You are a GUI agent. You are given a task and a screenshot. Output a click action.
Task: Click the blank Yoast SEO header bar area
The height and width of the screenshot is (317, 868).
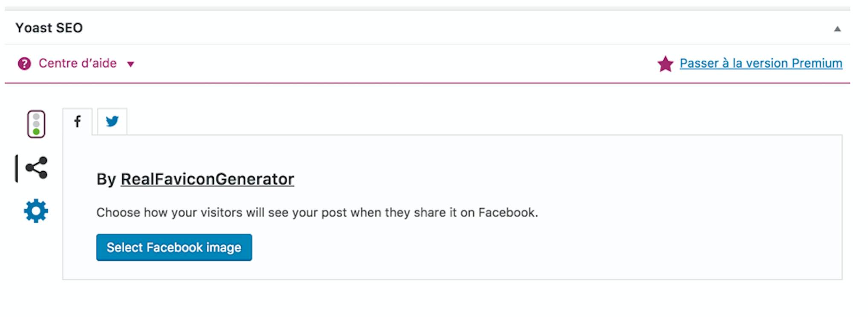[x=426, y=28]
